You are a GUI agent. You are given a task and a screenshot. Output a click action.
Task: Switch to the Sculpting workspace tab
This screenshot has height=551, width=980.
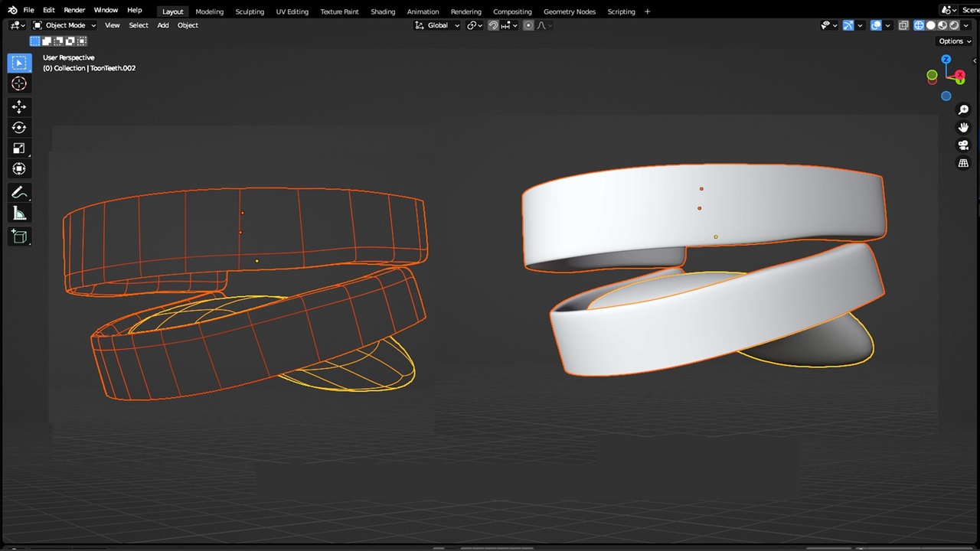(x=250, y=11)
